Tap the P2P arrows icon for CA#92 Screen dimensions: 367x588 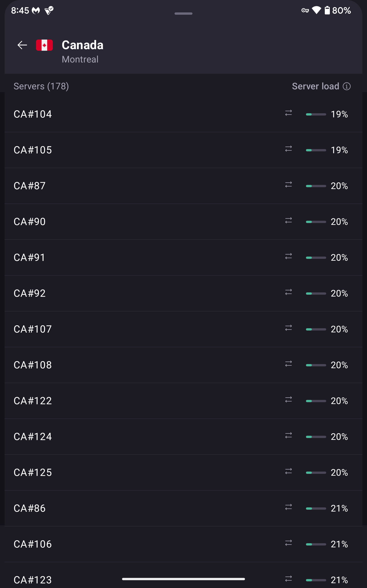(288, 292)
